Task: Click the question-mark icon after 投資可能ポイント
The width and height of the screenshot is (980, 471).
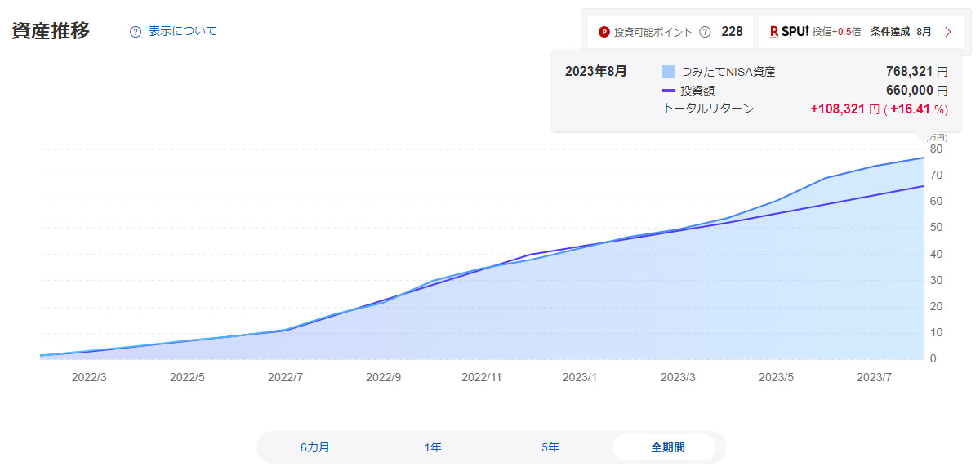Action: point(706,32)
